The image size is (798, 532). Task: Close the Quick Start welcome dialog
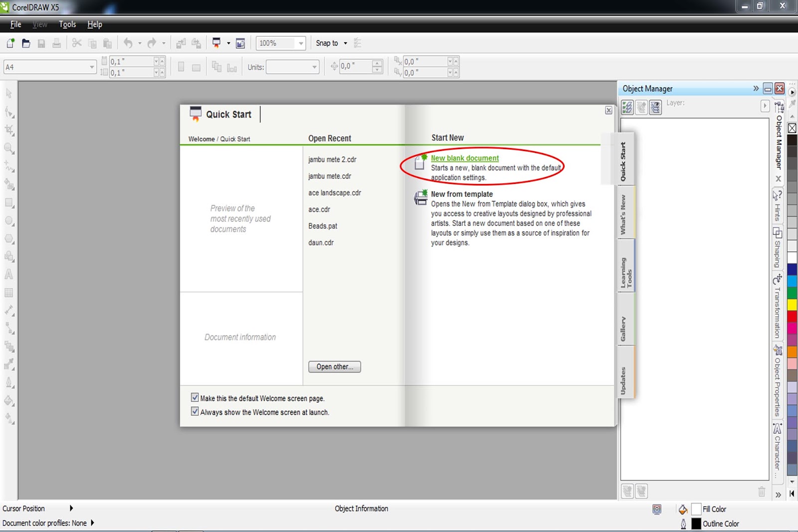[608, 110]
